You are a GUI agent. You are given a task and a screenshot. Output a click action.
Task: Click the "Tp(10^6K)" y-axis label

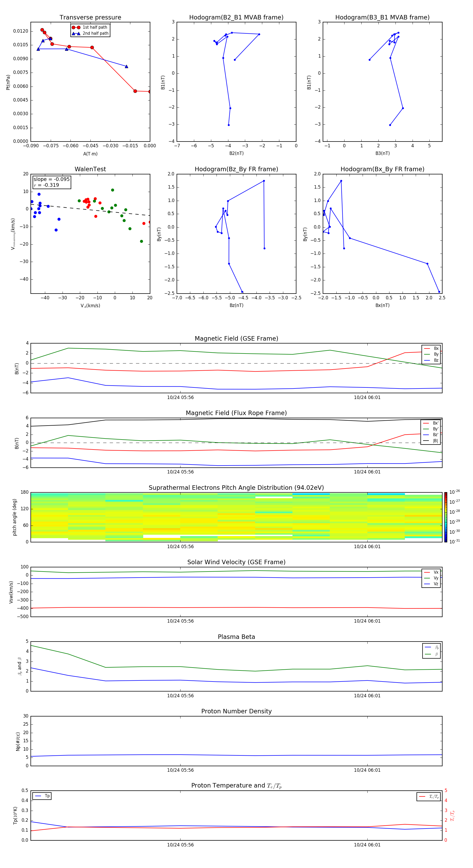click(15, 815)
